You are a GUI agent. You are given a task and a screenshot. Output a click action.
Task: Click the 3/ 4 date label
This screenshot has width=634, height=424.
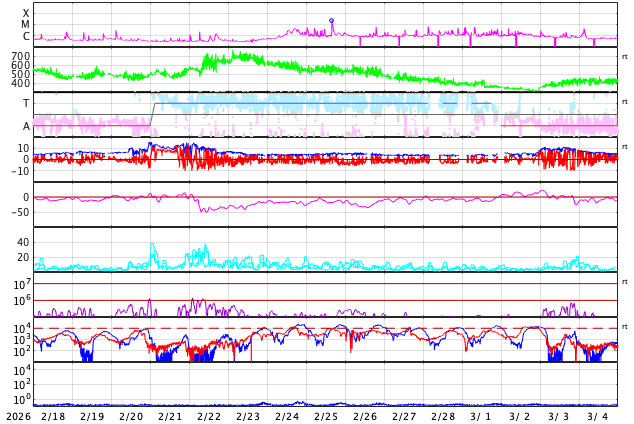[x=598, y=416]
